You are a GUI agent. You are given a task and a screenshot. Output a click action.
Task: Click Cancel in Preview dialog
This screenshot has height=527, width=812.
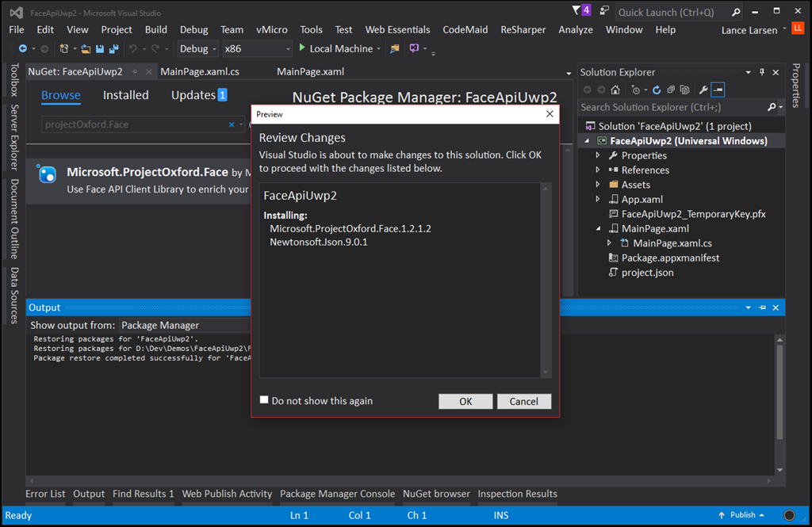523,401
